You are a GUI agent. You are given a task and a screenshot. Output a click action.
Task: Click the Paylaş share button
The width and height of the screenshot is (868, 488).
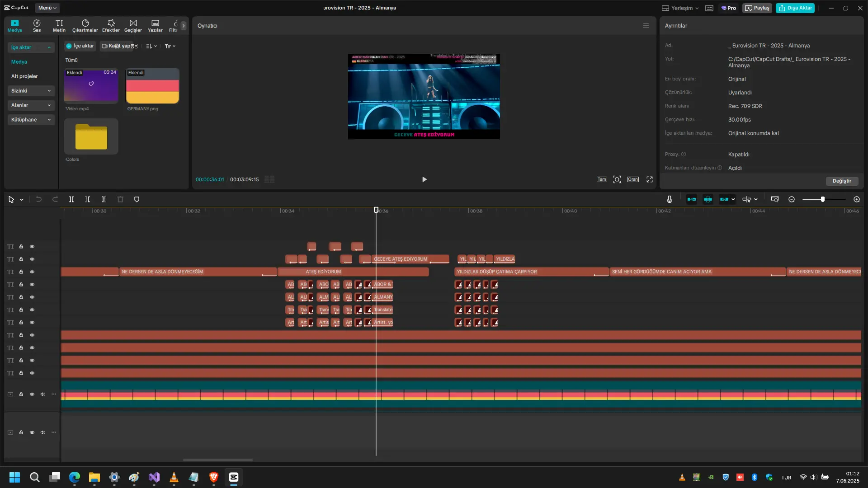(x=757, y=8)
